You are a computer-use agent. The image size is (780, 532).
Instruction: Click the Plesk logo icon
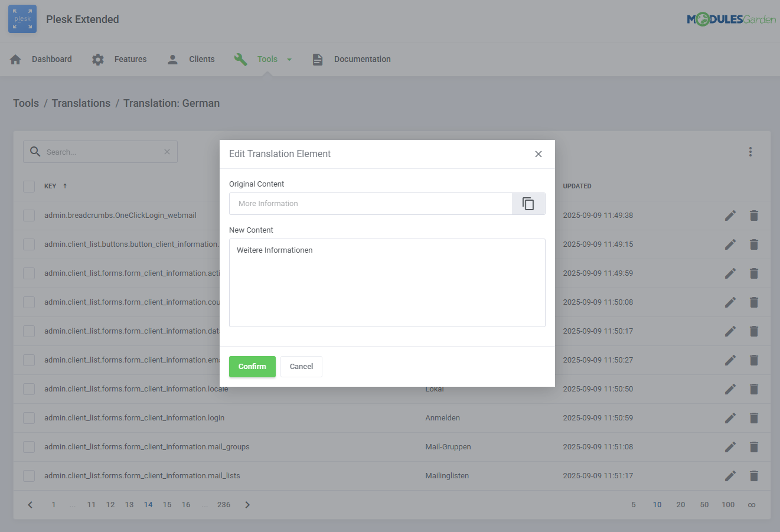click(22, 19)
